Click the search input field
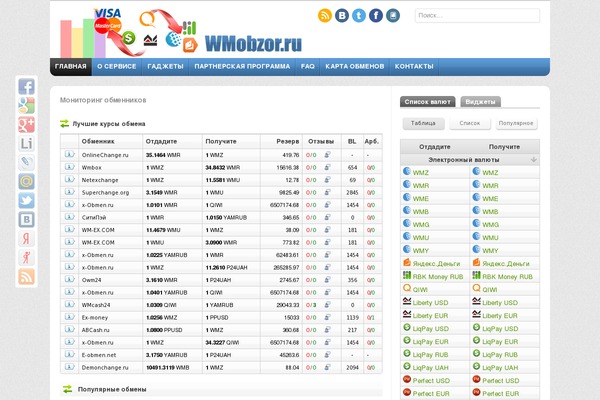The width and height of the screenshot is (600, 400). pos(477,16)
